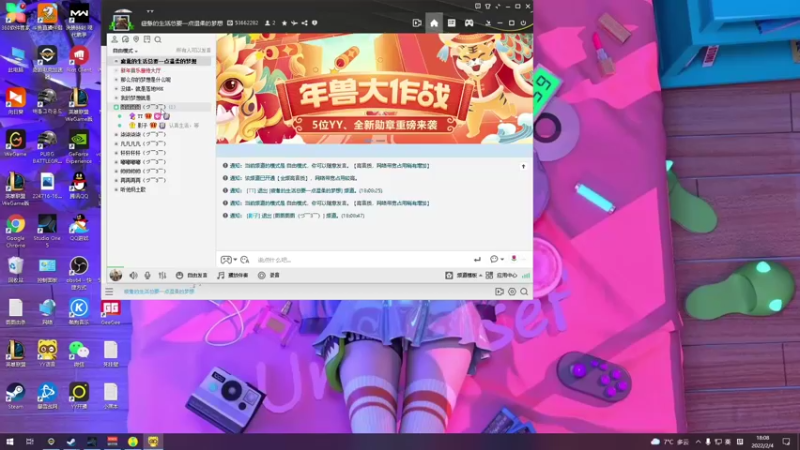Click the free speech mode button
Image resolution: width=800 pixels, height=450 pixels.
pyautogui.click(x=192, y=276)
